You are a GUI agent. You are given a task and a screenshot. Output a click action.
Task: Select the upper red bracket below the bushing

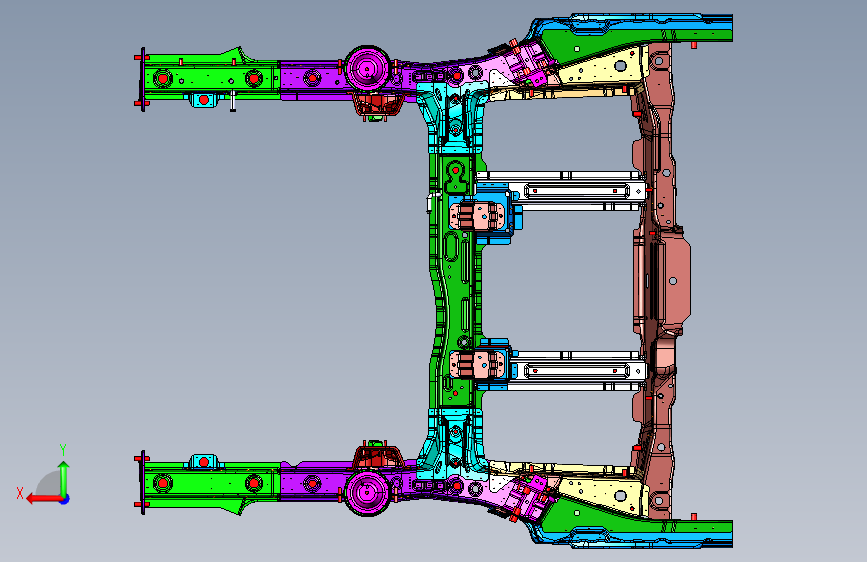click(x=377, y=105)
